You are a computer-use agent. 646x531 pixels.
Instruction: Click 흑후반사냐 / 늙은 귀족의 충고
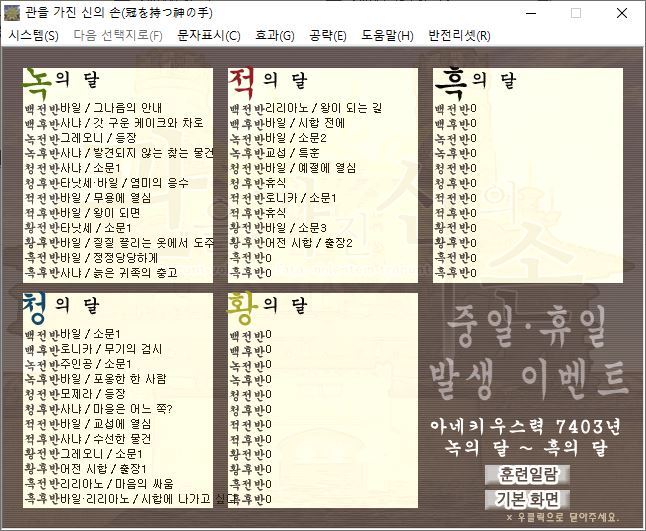coord(101,273)
